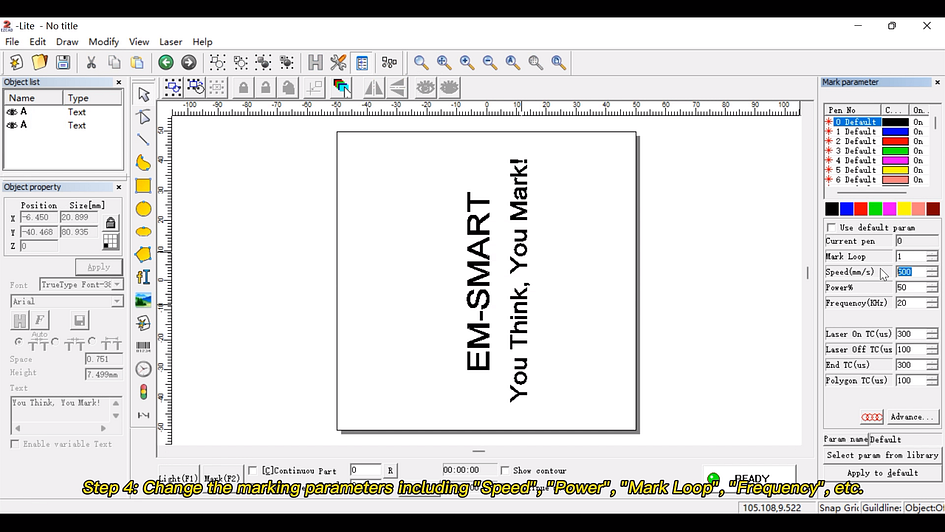Adjust the Polygon TC stepper
Screen dimensions: 945x532
(x=932, y=381)
